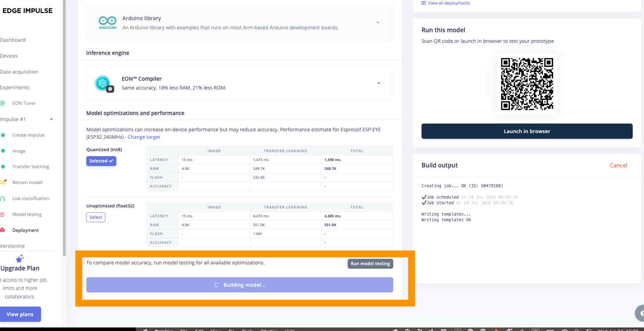Image resolution: width=644 pixels, height=331 pixels.
Task: Click the Creating job... OK log line
Action: pyautogui.click(x=462, y=186)
